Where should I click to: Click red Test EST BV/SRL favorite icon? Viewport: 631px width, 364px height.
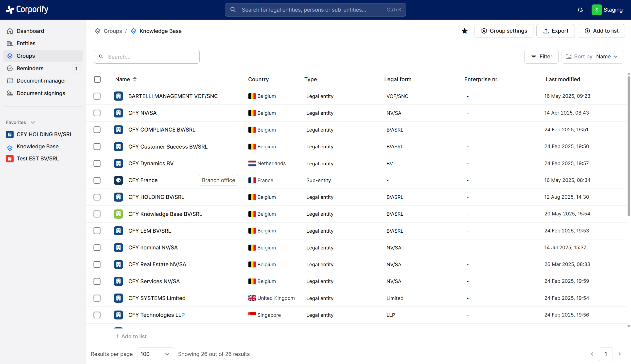point(10,159)
